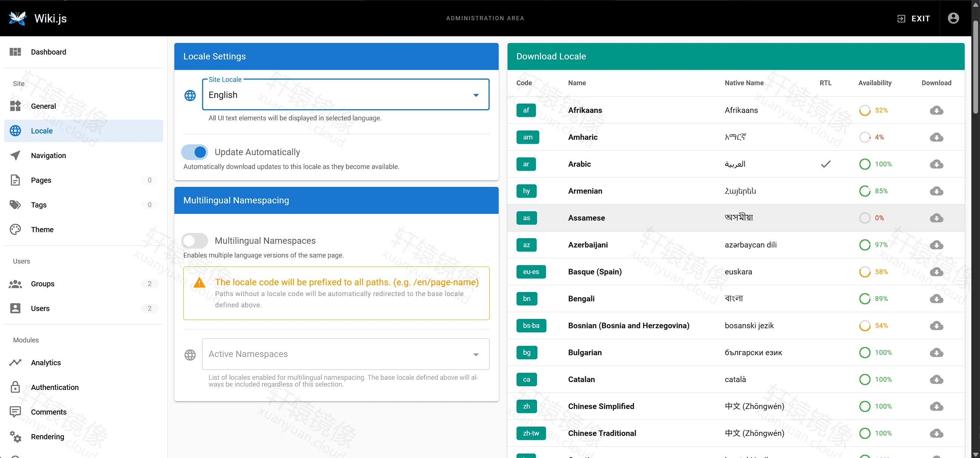Download the Chinese Simplified locale
Viewport: 980px width, 458px height.
pyautogui.click(x=936, y=406)
